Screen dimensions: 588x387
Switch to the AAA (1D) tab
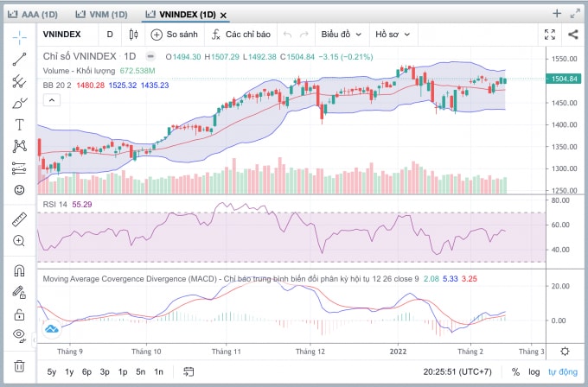[x=33, y=15]
